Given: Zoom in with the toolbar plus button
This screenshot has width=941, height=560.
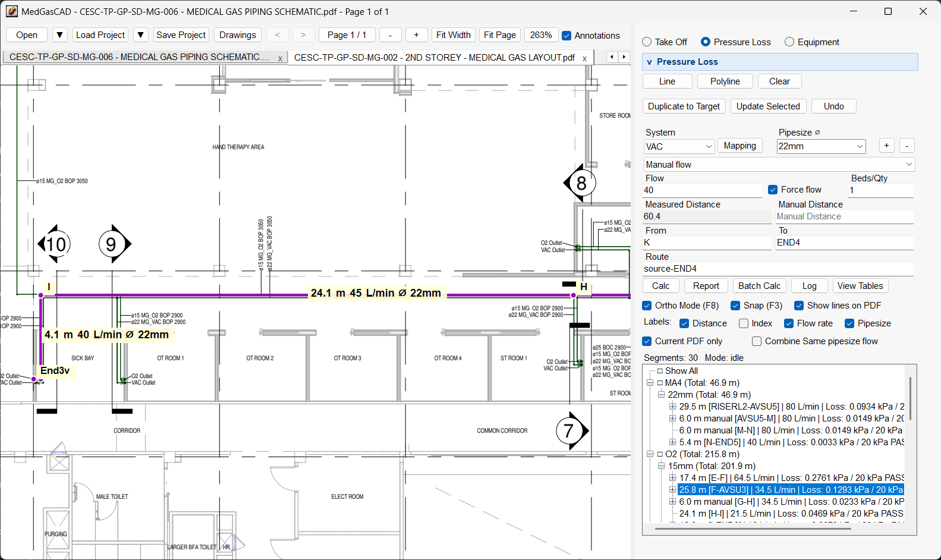Looking at the screenshot, I should pyautogui.click(x=416, y=35).
